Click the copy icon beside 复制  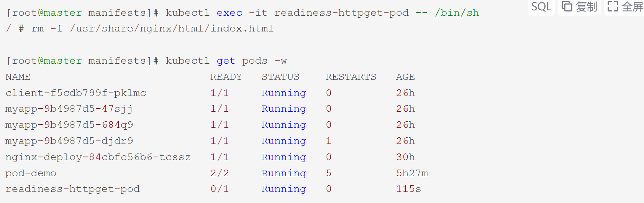(567, 7)
